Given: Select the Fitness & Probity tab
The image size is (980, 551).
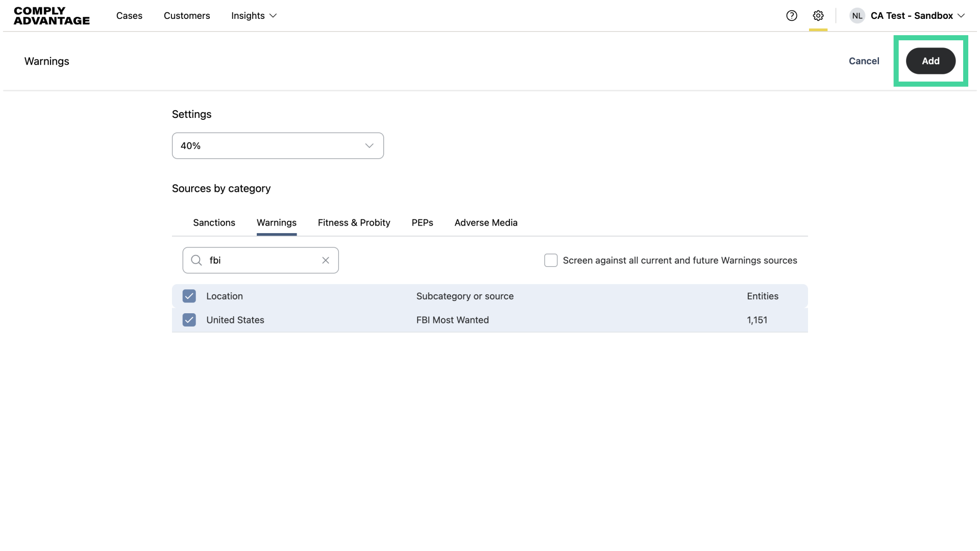Looking at the screenshot, I should [354, 222].
